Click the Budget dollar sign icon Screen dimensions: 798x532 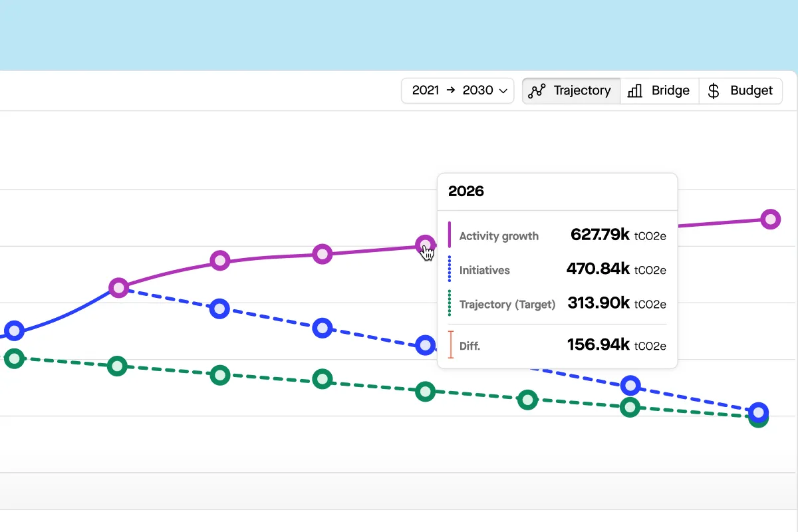(714, 91)
